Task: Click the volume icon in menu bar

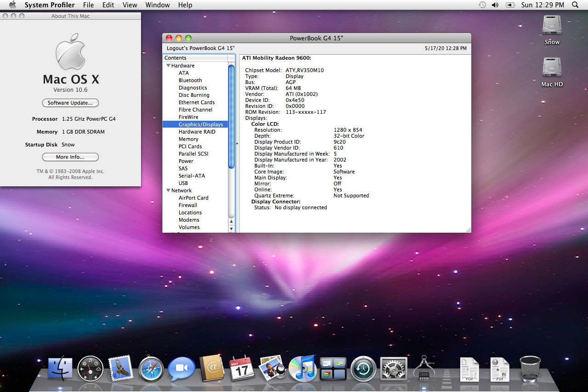Action: (495, 5)
